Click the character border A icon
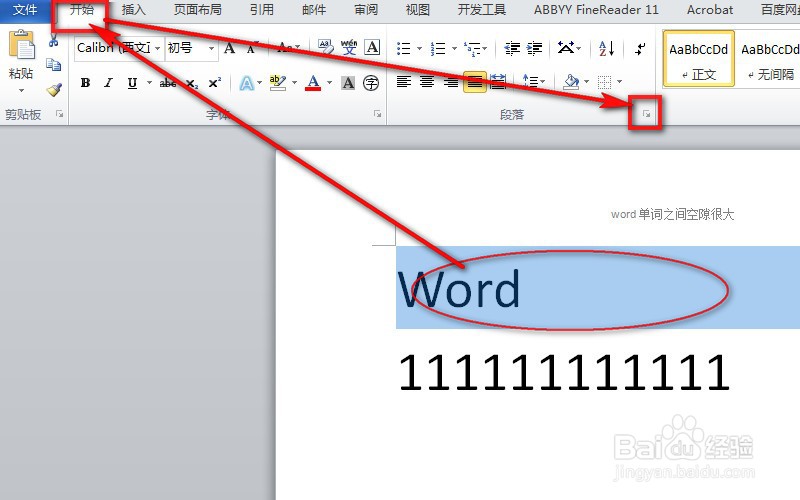The image size is (800, 500). [x=372, y=47]
